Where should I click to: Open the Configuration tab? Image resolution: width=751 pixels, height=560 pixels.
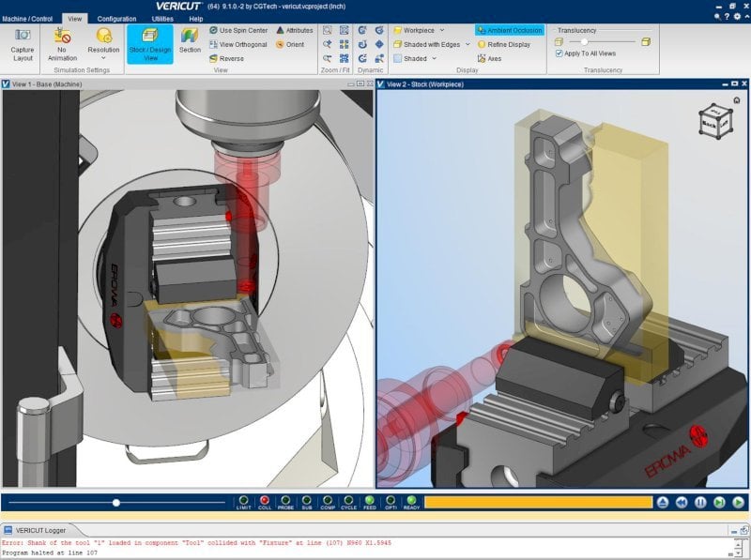[116, 19]
